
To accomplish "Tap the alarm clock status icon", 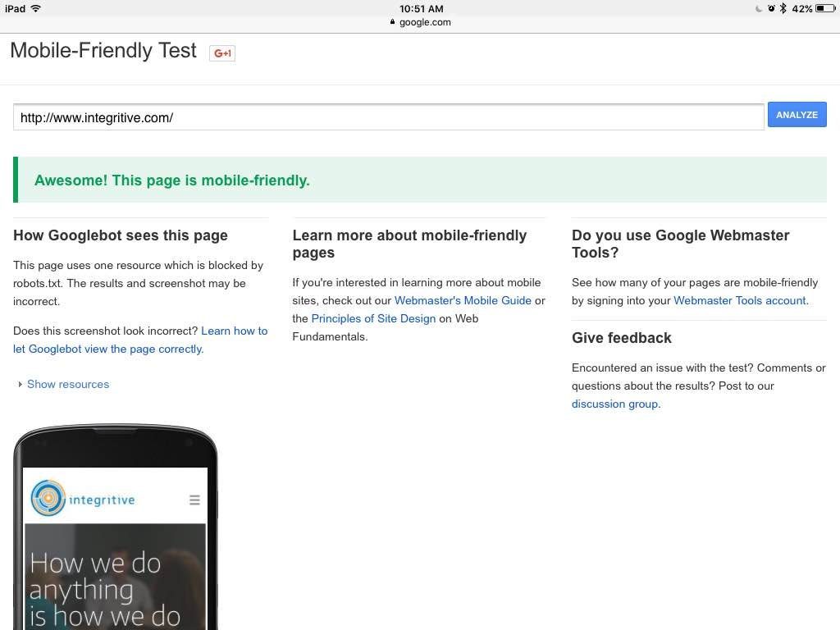I will 771,8.
